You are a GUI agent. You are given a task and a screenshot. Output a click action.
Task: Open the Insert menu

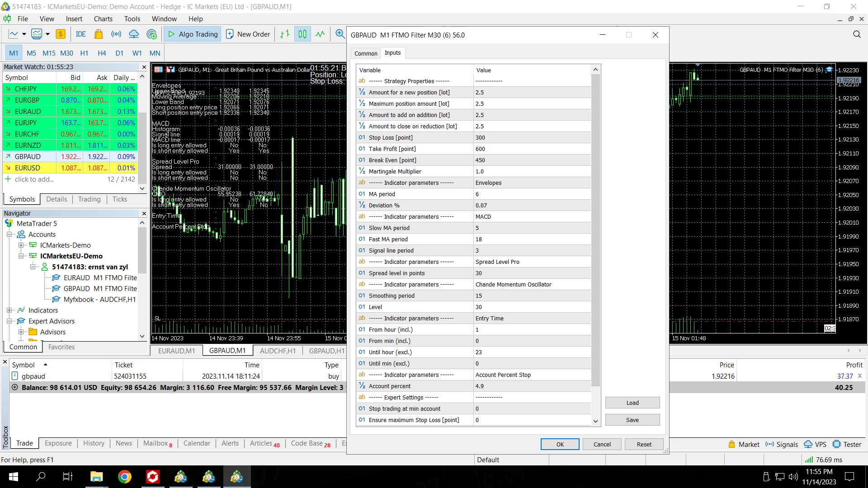74,19
